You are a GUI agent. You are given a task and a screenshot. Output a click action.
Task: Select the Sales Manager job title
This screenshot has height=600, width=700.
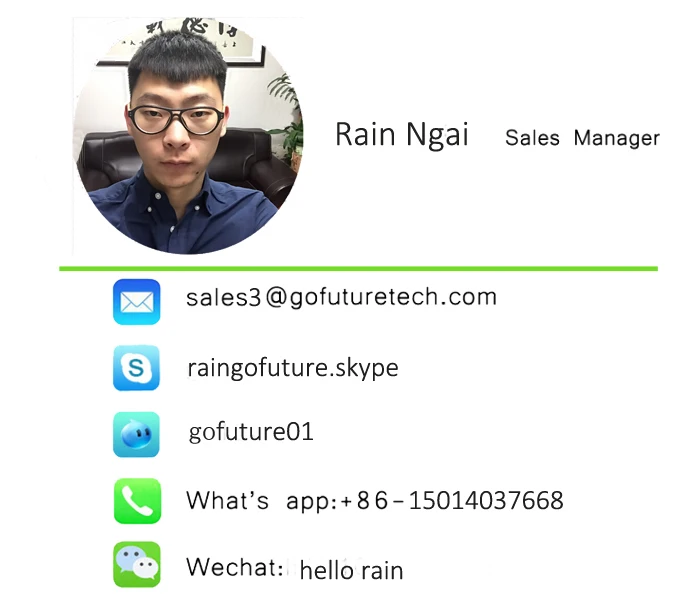pyautogui.click(x=582, y=138)
